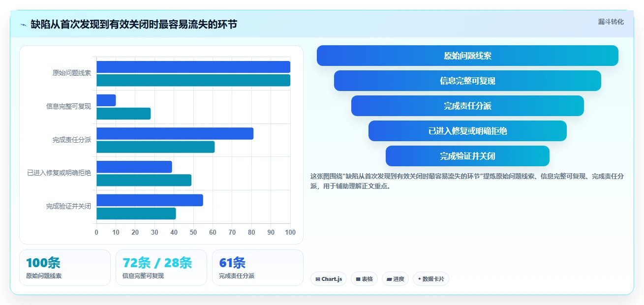Click the 表格 tag chip
Screen dimensions: 644x305
[364, 279]
